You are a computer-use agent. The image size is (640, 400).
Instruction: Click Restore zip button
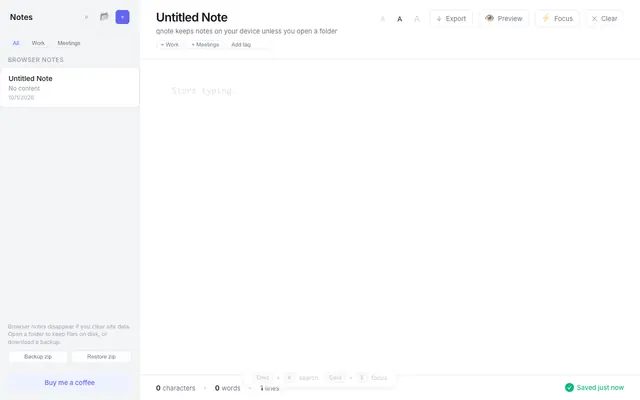tap(101, 357)
